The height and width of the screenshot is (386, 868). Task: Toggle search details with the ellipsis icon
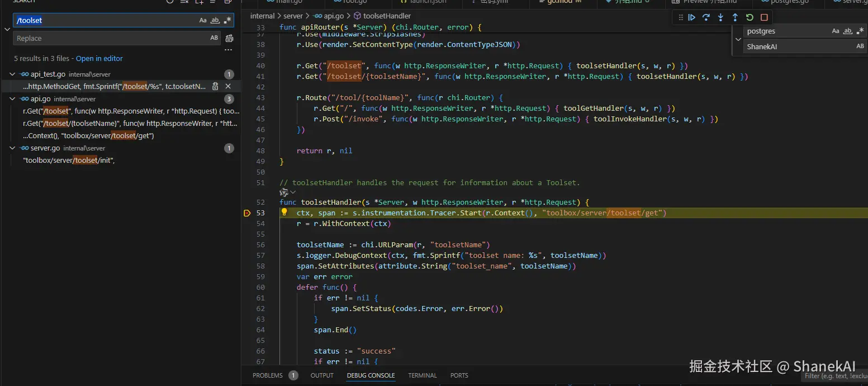coord(228,50)
